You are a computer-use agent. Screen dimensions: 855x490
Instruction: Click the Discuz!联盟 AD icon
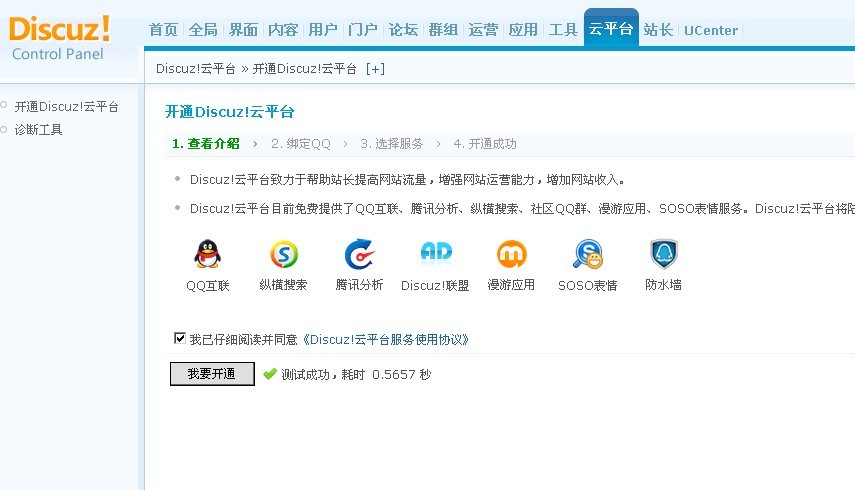coord(436,253)
